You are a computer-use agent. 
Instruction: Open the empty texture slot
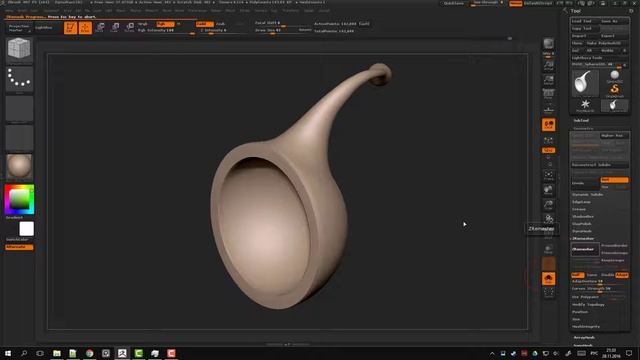click(19, 138)
